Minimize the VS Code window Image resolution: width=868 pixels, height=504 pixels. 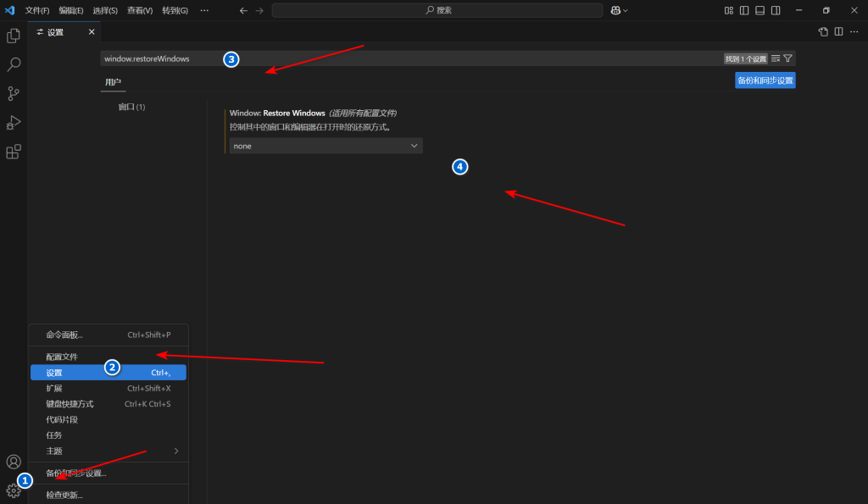click(798, 10)
